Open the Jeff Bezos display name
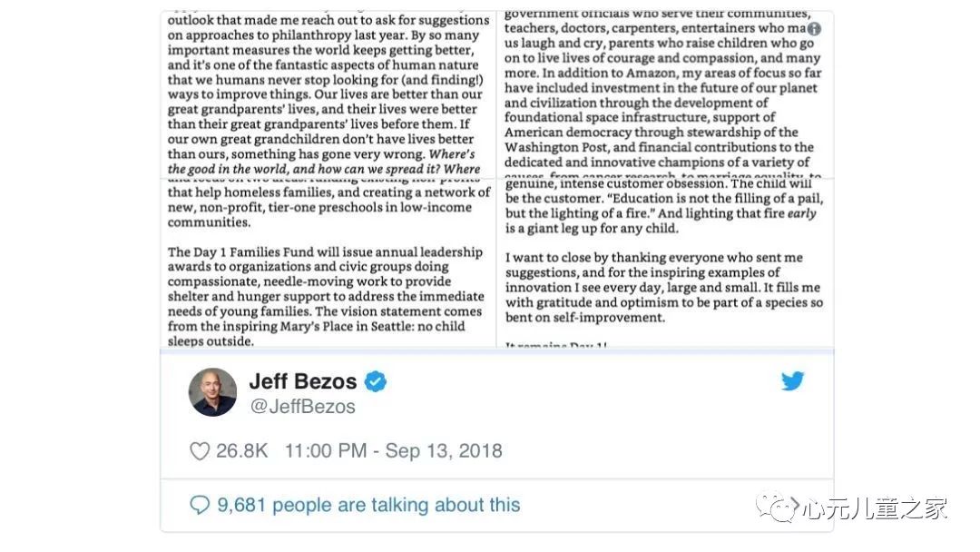 coord(302,381)
